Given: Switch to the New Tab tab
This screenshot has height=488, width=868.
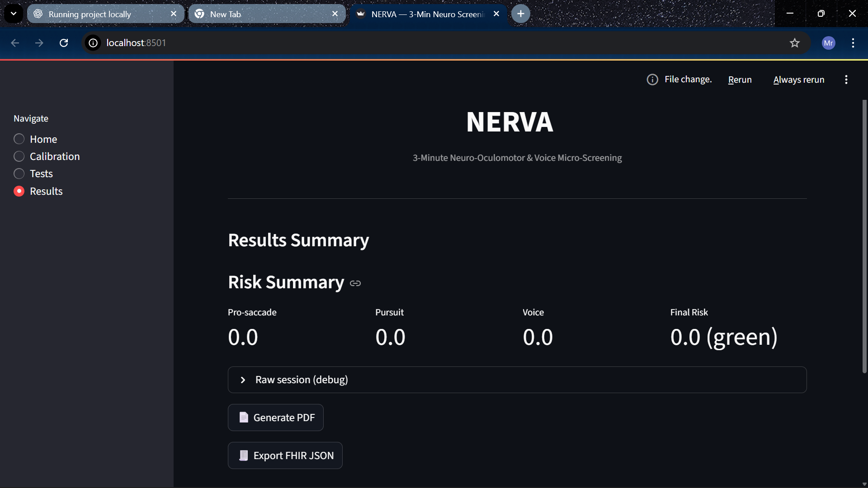Looking at the screenshot, I should tap(262, 14).
